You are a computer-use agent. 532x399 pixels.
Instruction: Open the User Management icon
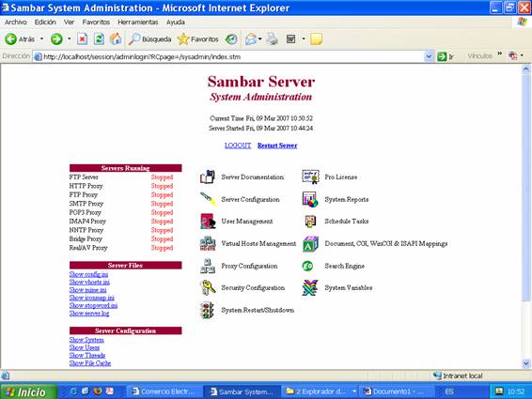pyautogui.click(x=208, y=222)
